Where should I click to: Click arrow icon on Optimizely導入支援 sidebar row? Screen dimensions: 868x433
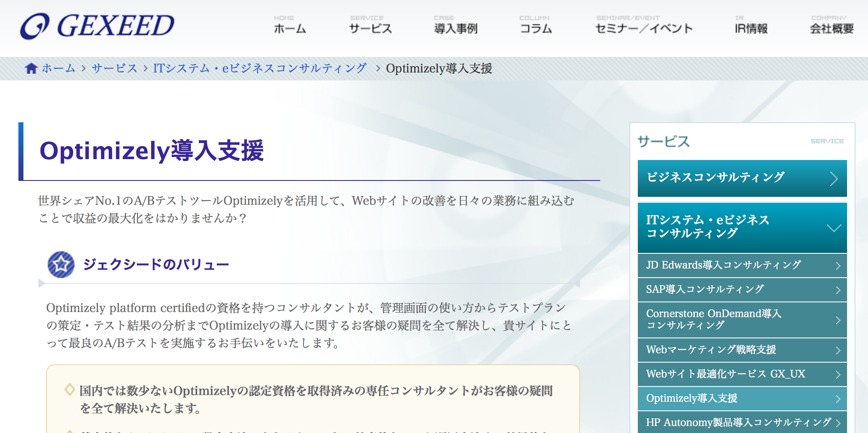[x=837, y=399]
